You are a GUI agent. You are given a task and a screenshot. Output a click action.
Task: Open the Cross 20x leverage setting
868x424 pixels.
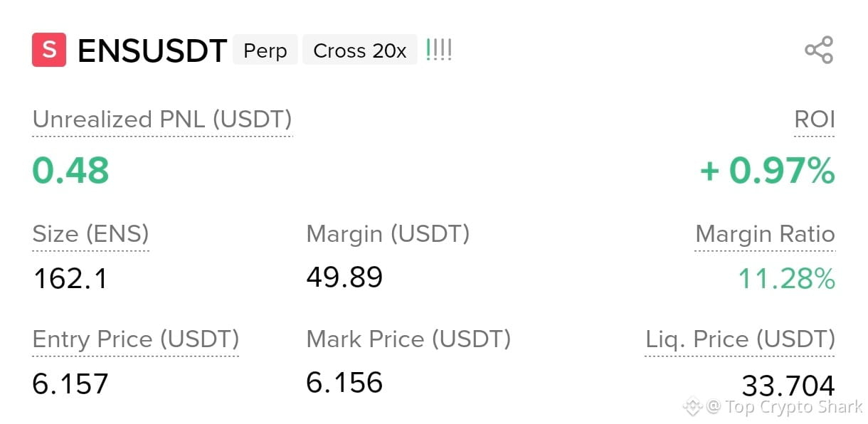coord(360,51)
